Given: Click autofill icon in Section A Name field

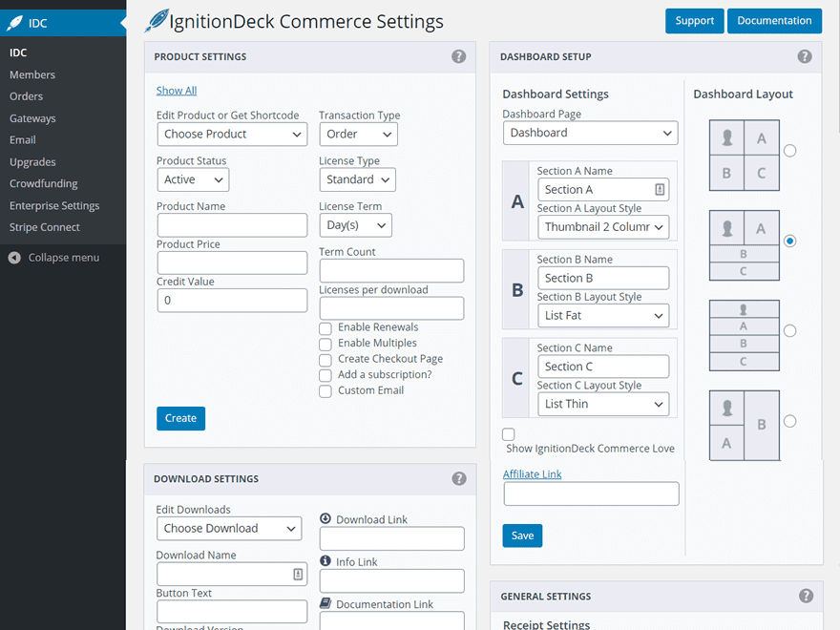Looking at the screenshot, I should (x=660, y=189).
